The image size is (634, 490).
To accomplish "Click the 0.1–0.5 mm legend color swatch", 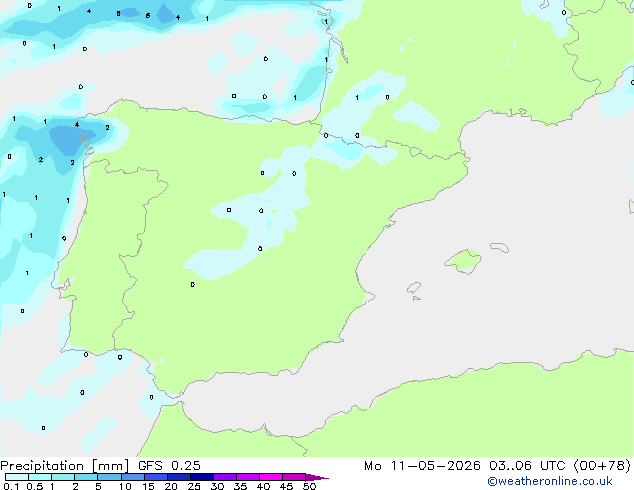I will [x=17, y=477].
